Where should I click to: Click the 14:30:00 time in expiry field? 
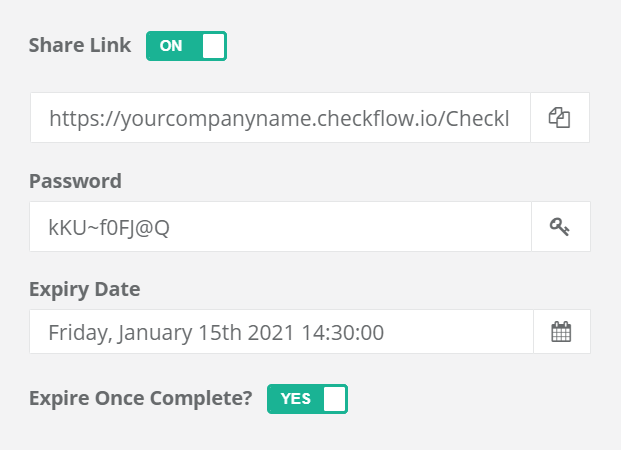pyautogui.click(x=343, y=333)
